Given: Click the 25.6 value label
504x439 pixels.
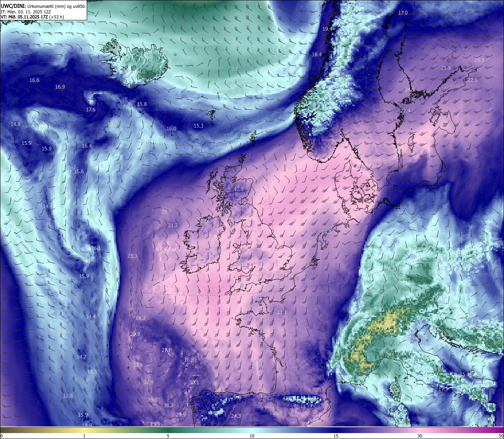Looking at the screenshot, I should point(166,212).
